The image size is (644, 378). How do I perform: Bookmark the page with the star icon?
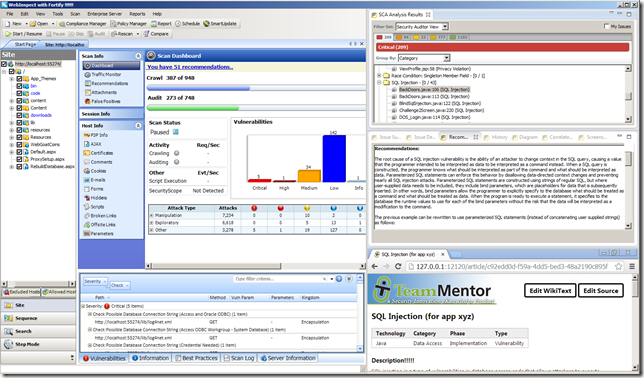618,266
